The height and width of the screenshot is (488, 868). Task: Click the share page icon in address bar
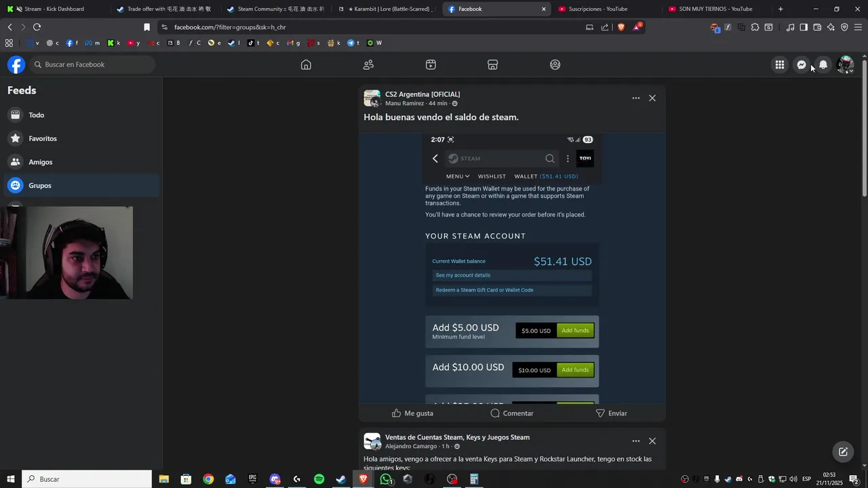(x=605, y=27)
